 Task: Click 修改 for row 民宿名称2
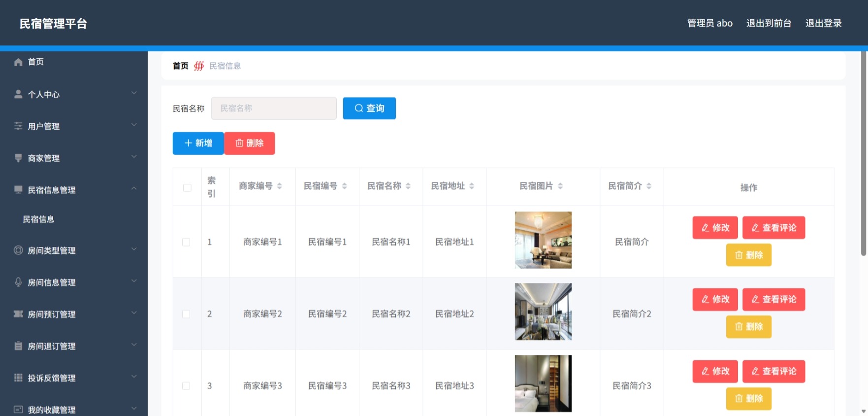pos(715,299)
